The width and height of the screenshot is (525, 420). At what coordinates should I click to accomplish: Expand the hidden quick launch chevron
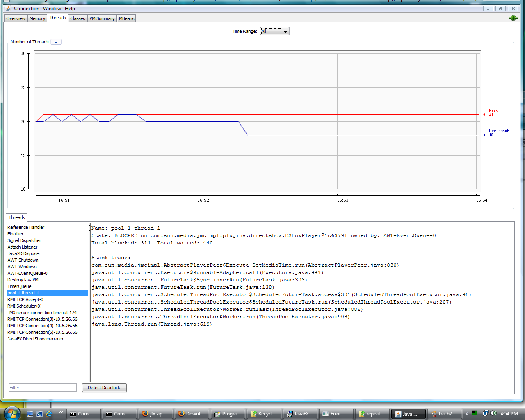pos(61,412)
